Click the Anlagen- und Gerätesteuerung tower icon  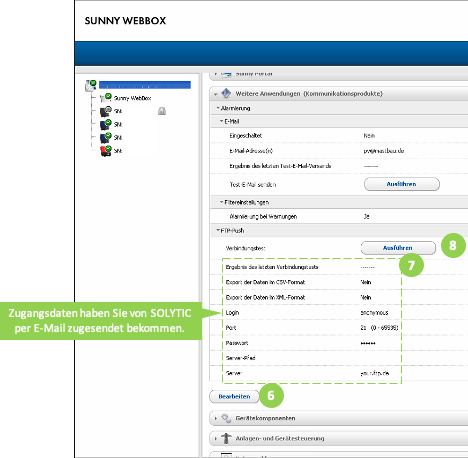tap(226, 438)
